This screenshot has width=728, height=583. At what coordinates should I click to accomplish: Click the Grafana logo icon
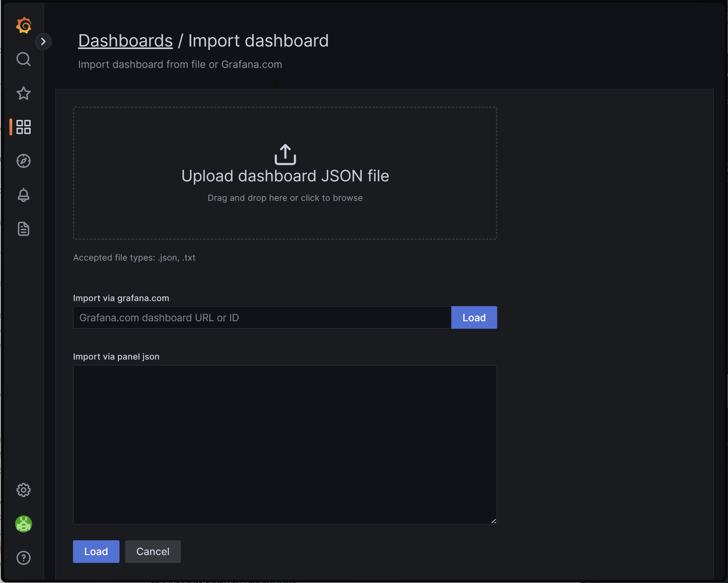(x=24, y=25)
